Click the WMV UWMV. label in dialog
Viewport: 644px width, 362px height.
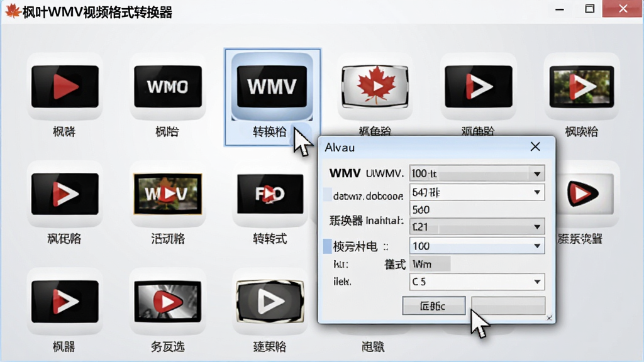pyautogui.click(x=367, y=173)
